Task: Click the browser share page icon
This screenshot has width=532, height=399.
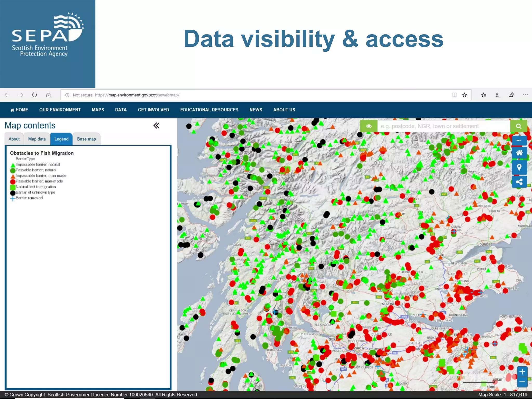Action: point(511,95)
